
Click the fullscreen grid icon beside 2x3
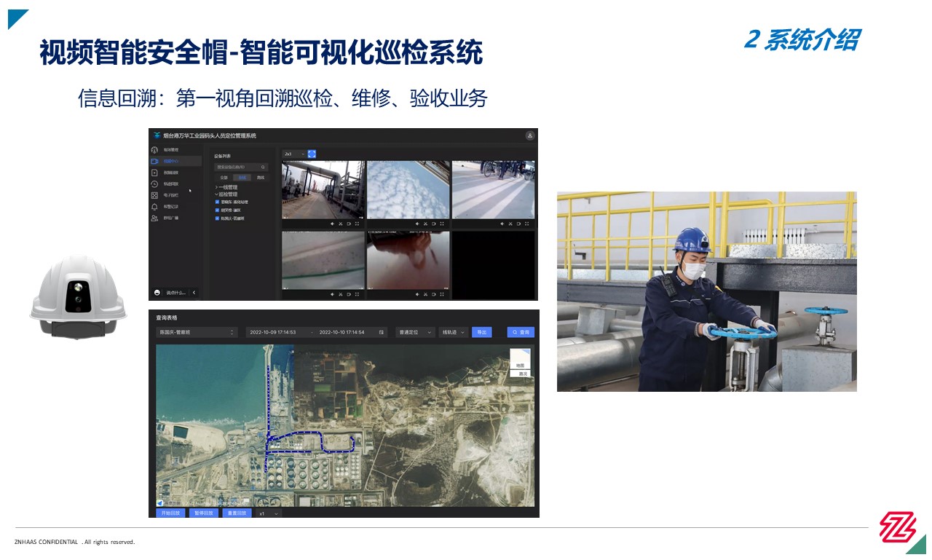tap(312, 154)
